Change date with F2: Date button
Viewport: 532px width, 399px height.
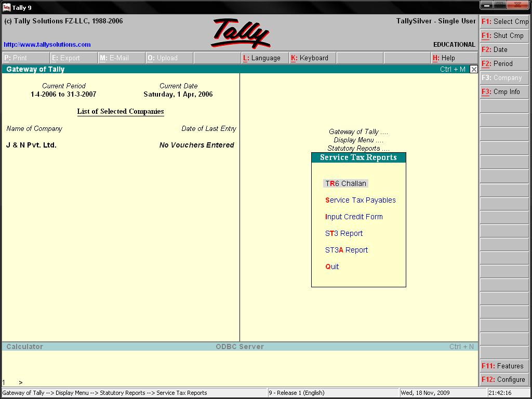[504, 49]
